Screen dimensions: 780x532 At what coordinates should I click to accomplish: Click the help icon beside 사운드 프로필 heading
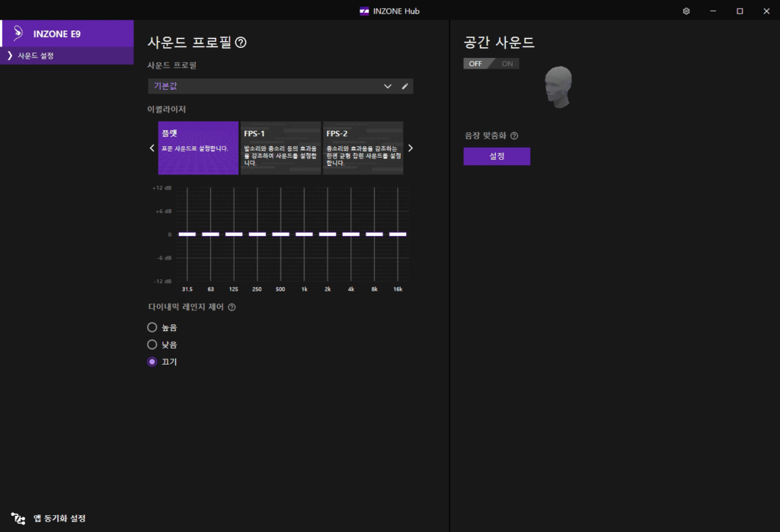point(241,43)
